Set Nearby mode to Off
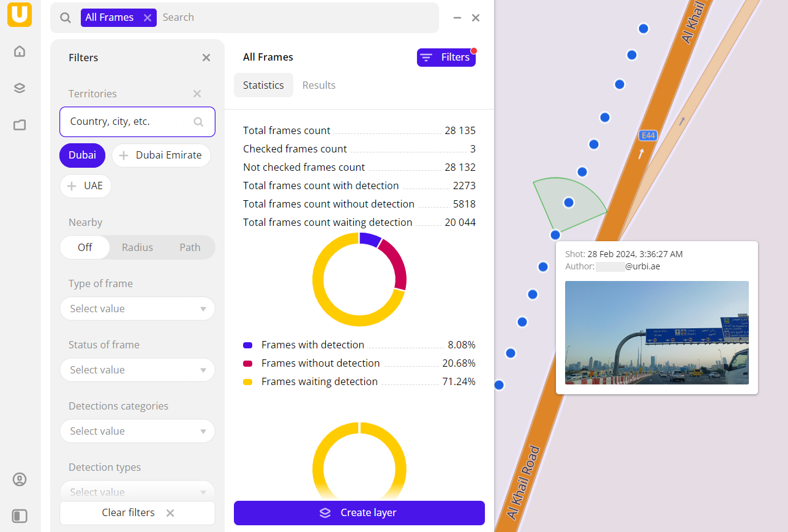The width and height of the screenshot is (788, 532). (85, 247)
